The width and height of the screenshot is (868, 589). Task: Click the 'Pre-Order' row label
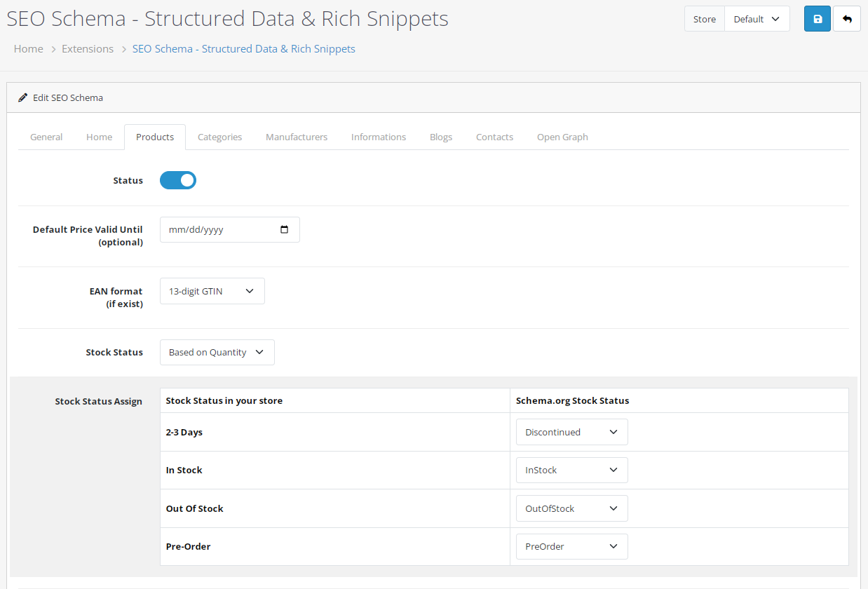[189, 546]
